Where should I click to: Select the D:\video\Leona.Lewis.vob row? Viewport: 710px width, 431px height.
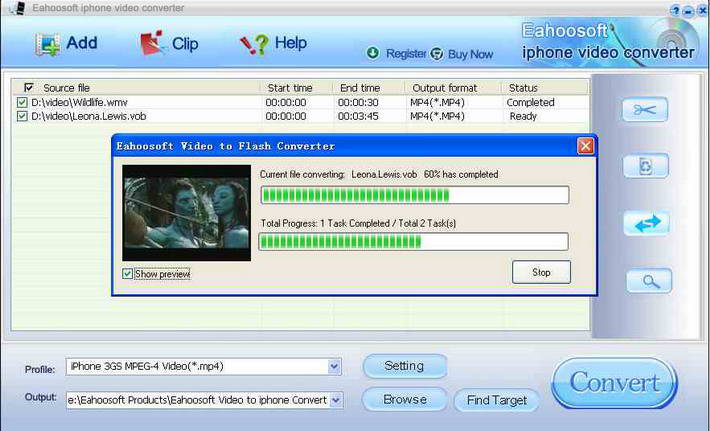[301, 116]
